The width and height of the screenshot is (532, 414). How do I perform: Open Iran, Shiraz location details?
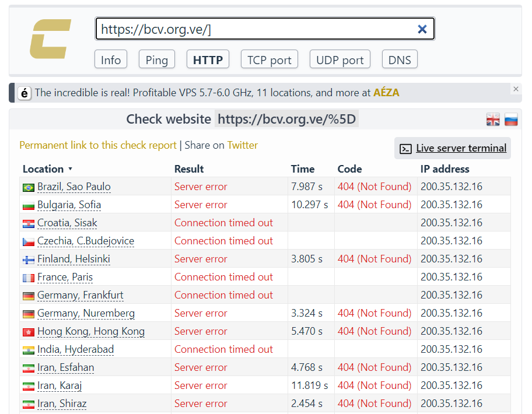(x=62, y=404)
